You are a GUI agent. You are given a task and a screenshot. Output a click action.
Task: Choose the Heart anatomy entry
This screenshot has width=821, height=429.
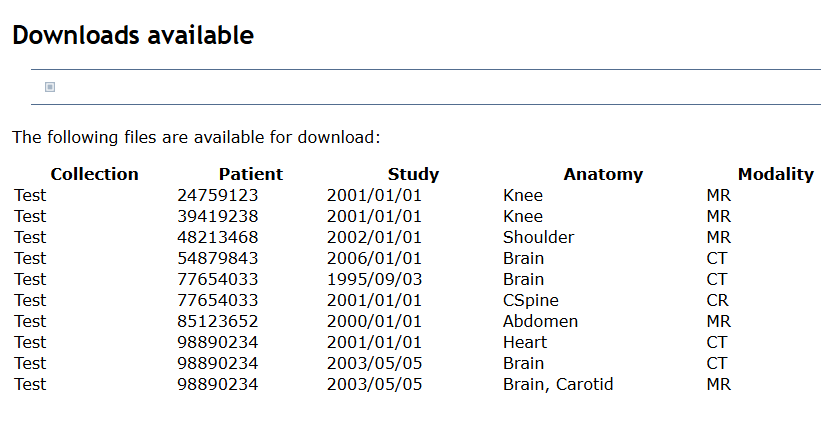525,342
